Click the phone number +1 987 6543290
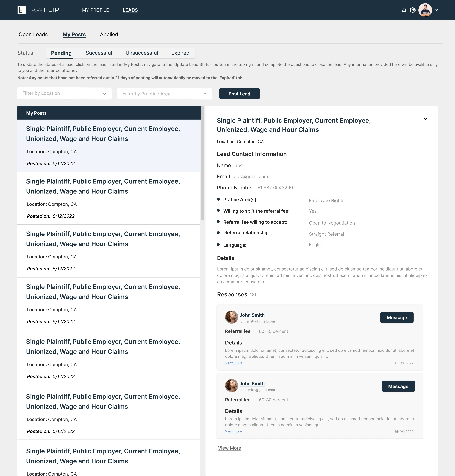Image resolution: width=455 pixels, height=476 pixels. (275, 188)
